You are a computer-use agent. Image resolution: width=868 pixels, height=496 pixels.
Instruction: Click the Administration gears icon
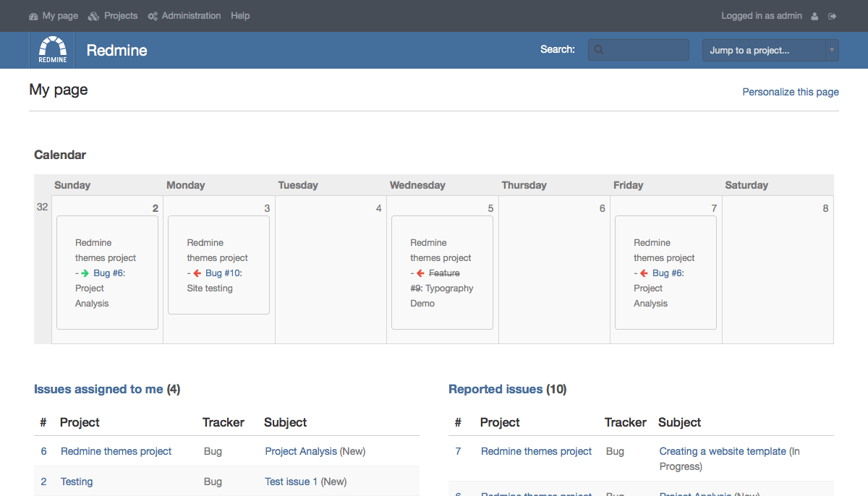(x=153, y=16)
